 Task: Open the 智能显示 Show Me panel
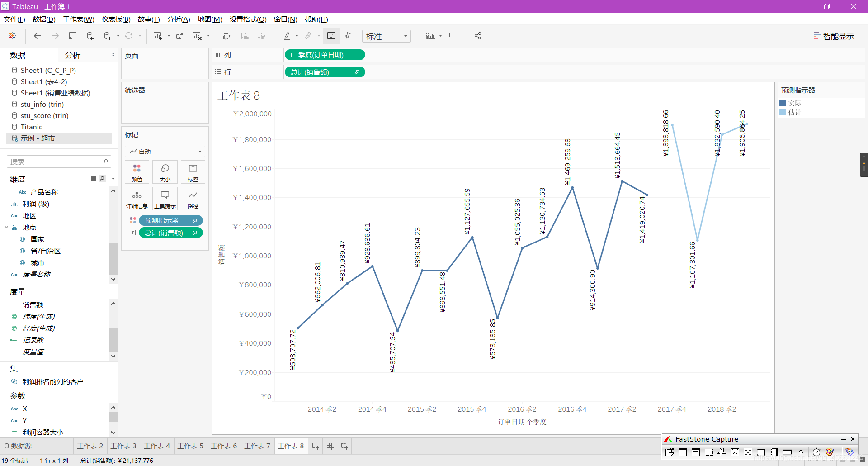[x=834, y=36]
